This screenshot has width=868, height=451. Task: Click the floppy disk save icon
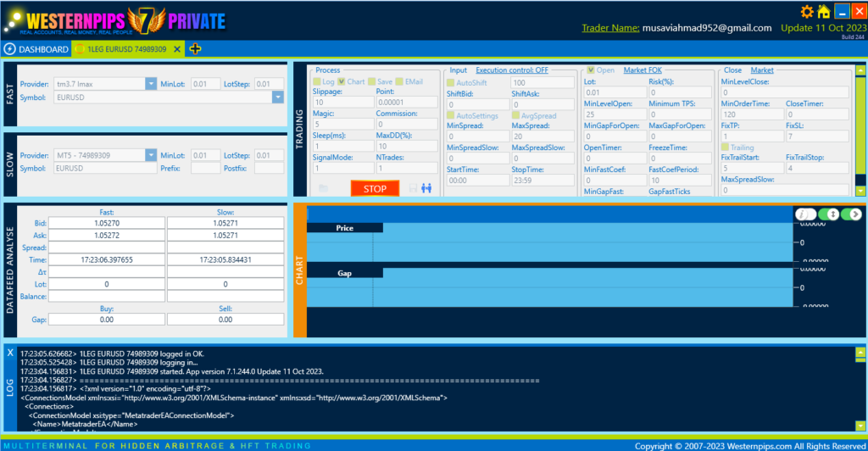tap(413, 189)
